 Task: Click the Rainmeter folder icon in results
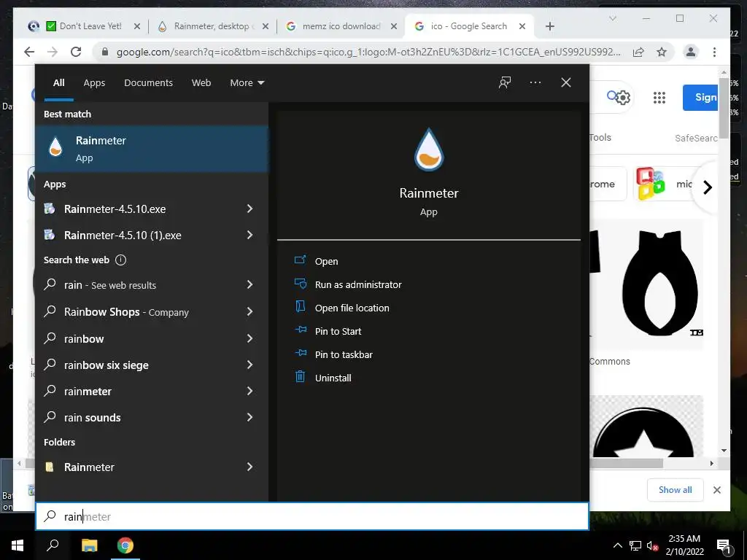coord(50,467)
